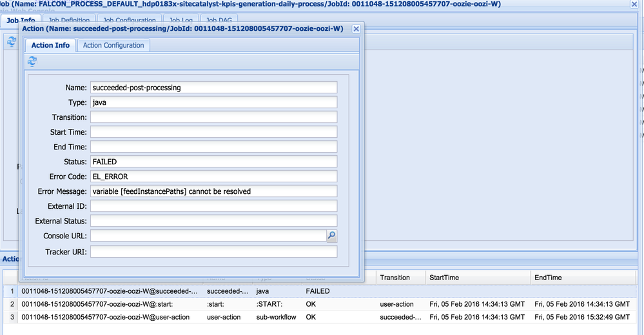Sort by the StartTime column header
The width and height of the screenshot is (644, 335).
(x=478, y=278)
